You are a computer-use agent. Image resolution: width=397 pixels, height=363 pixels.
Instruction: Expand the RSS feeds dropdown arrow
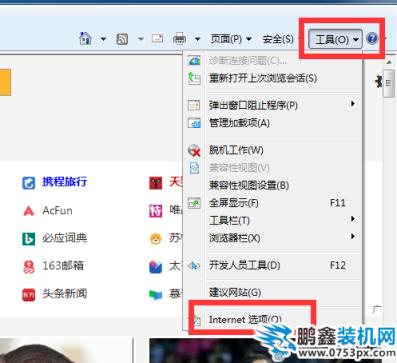(x=141, y=39)
